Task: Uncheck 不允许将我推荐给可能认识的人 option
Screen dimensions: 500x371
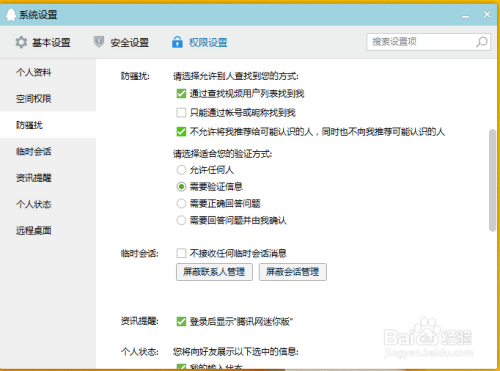Action: (x=181, y=132)
